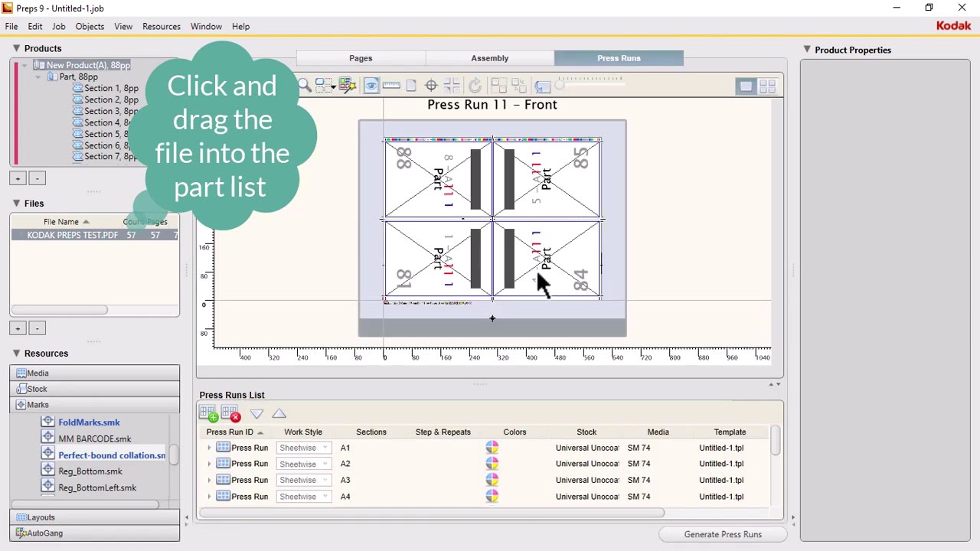Click the crosshair registration target icon
Viewport: 980px width, 551px height.
click(431, 86)
